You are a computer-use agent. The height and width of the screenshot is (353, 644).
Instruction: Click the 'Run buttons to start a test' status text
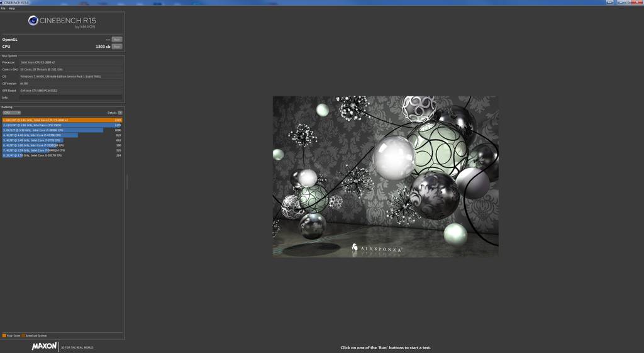click(386, 348)
